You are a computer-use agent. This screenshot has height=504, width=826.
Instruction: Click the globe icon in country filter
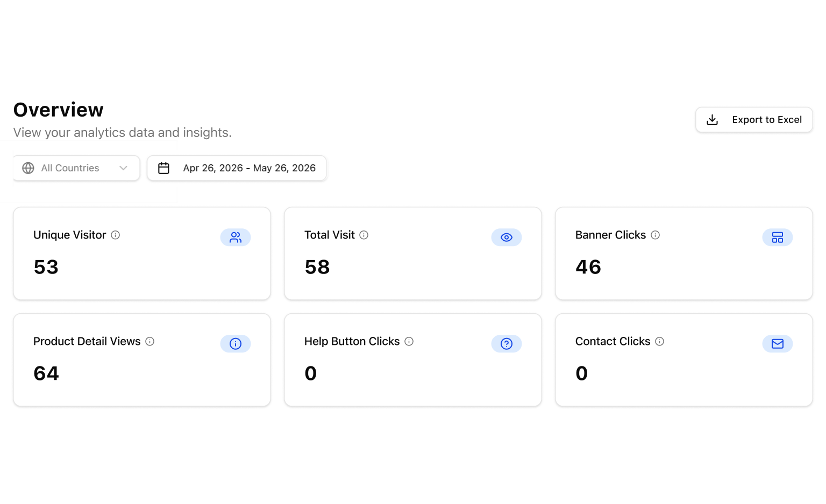point(29,168)
